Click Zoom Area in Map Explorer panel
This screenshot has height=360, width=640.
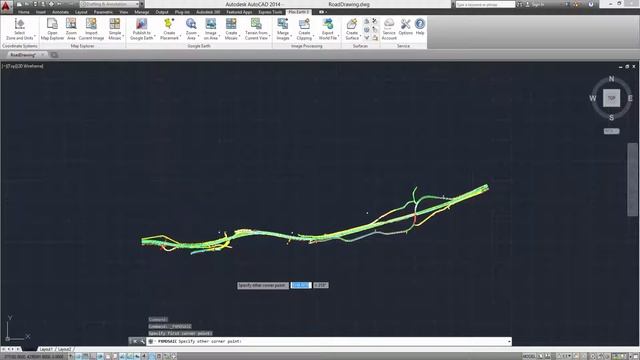coord(71,29)
